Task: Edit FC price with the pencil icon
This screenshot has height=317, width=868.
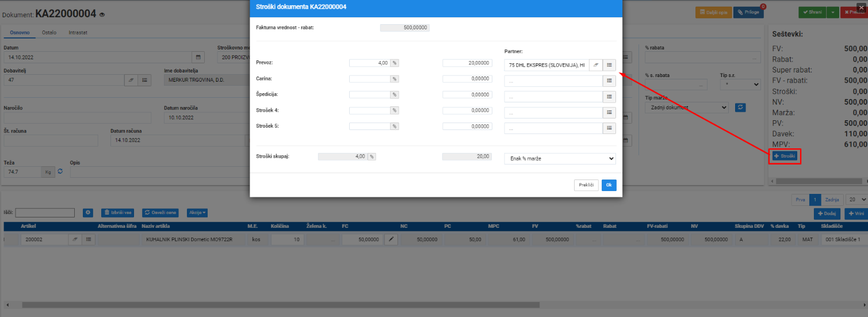Action: (391, 239)
